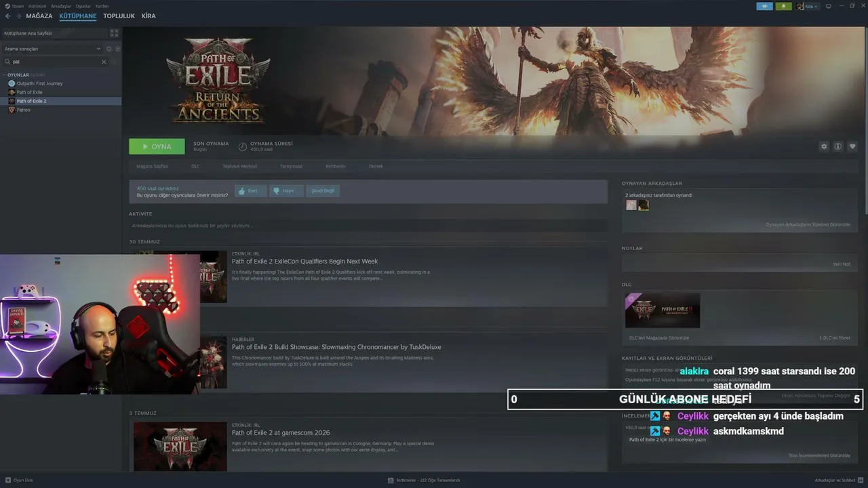Click Oyun Ekle at bottom left
Screen dimensions: 868x488
[x=19, y=480]
